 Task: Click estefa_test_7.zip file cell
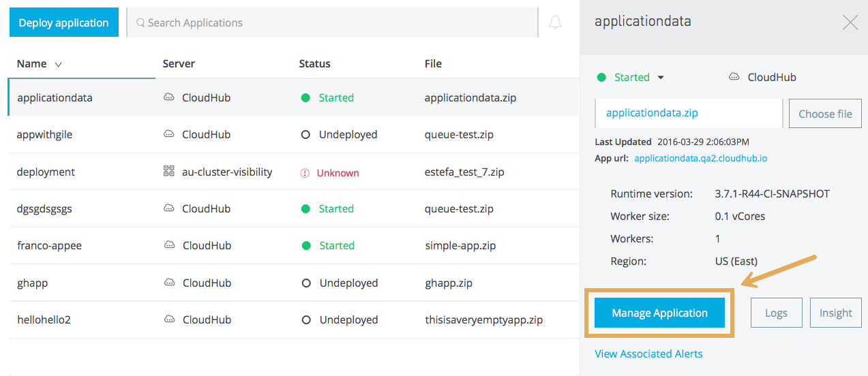click(464, 172)
